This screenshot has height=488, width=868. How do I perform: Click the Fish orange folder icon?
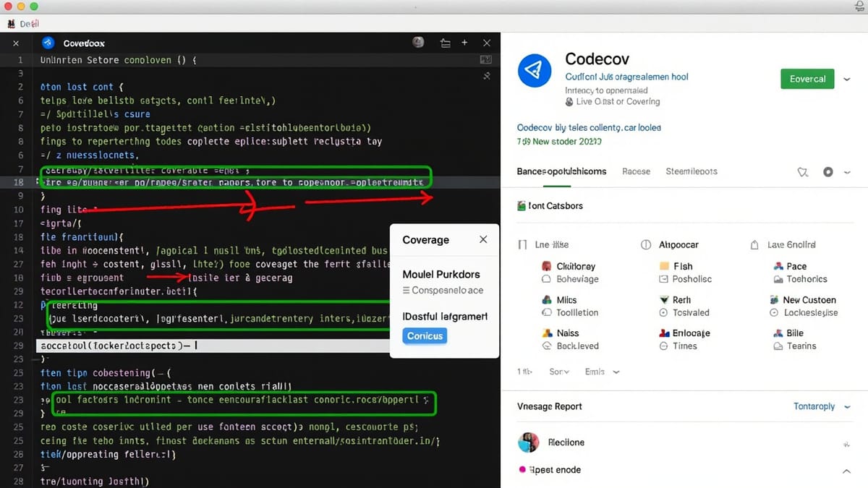(664, 266)
